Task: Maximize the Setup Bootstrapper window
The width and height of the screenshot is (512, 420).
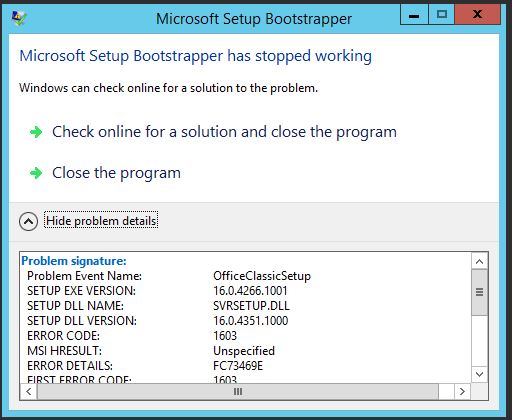Action: click(442, 15)
